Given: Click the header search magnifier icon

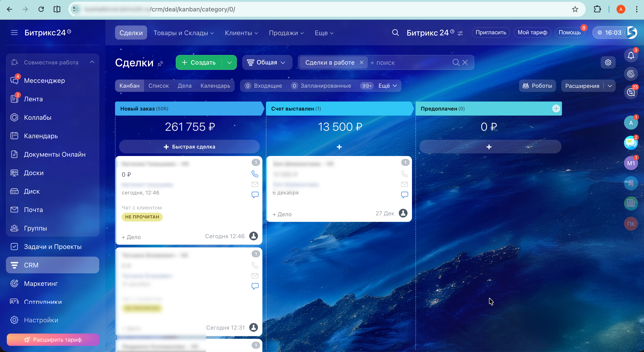Looking at the screenshot, I should [x=395, y=33].
